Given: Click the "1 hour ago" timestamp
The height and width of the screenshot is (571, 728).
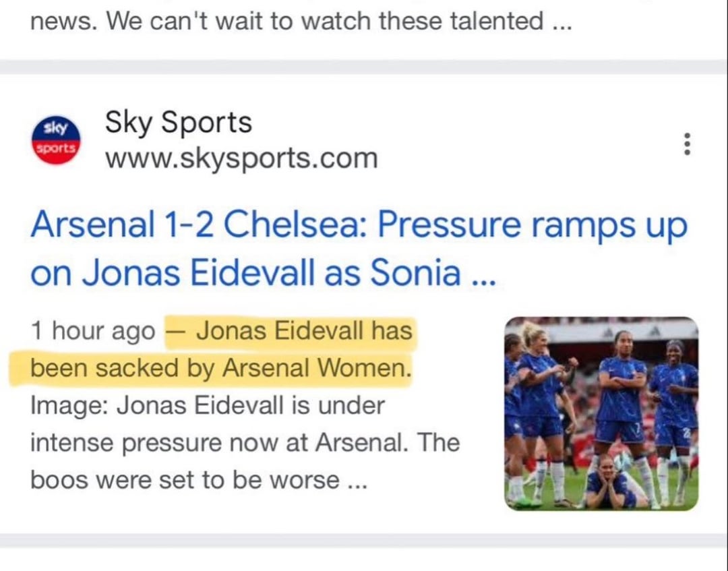Looking at the screenshot, I should (x=92, y=332).
